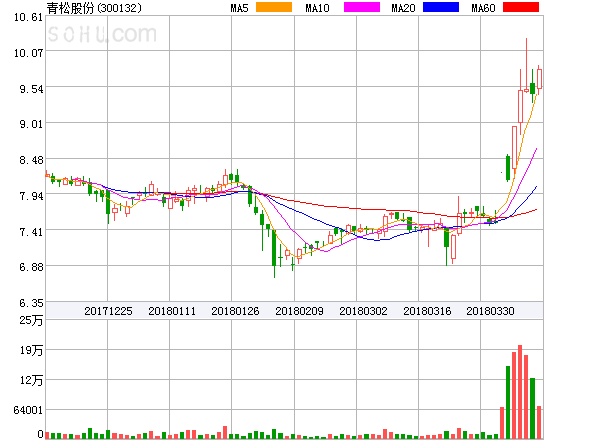Click the 10.07 price axis label
The image size is (600, 440).
coord(28,53)
